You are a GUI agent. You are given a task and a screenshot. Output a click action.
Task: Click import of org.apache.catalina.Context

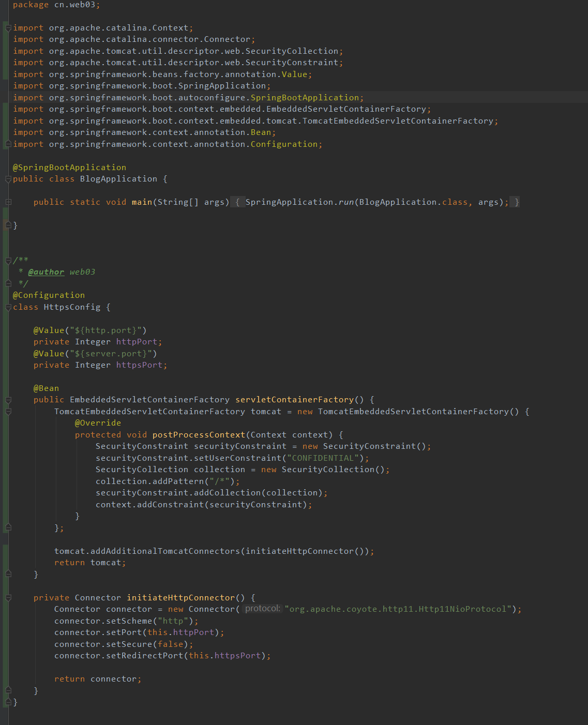point(103,28)
